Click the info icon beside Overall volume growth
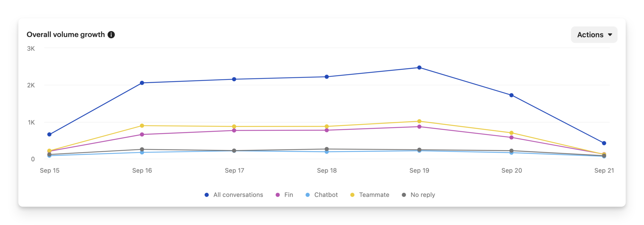This screenshot has width=644, height=225. (111, 35)
